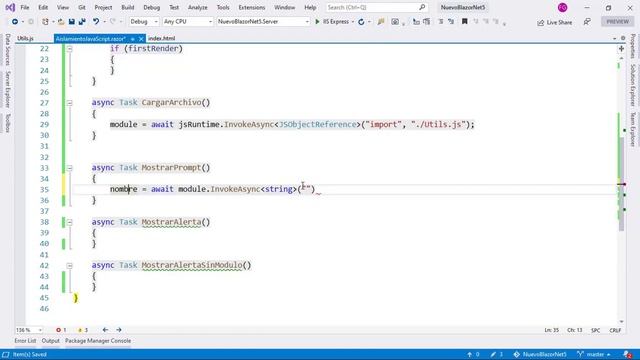This screenshot has height=360, width=640.
Task: Open the feedback icon next to Live Share
Action: pyautogui.click(x=587, y=22)
